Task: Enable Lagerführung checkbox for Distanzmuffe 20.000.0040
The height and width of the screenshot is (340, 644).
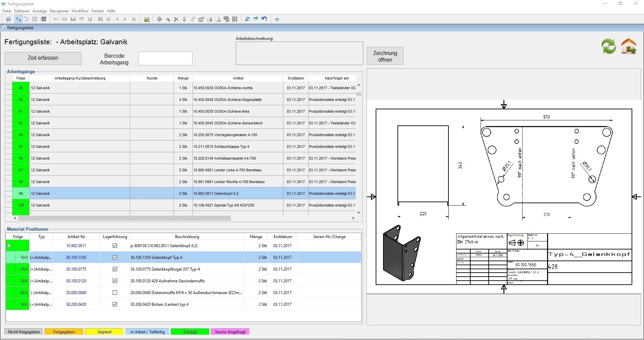Action: click(x=115, y=293)
